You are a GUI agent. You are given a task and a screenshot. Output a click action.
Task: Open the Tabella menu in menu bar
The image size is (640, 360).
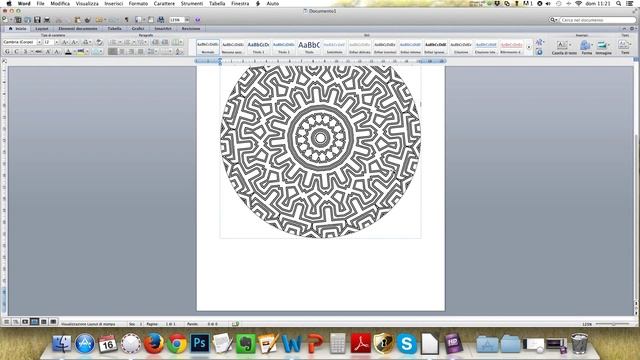click(217, 3)
